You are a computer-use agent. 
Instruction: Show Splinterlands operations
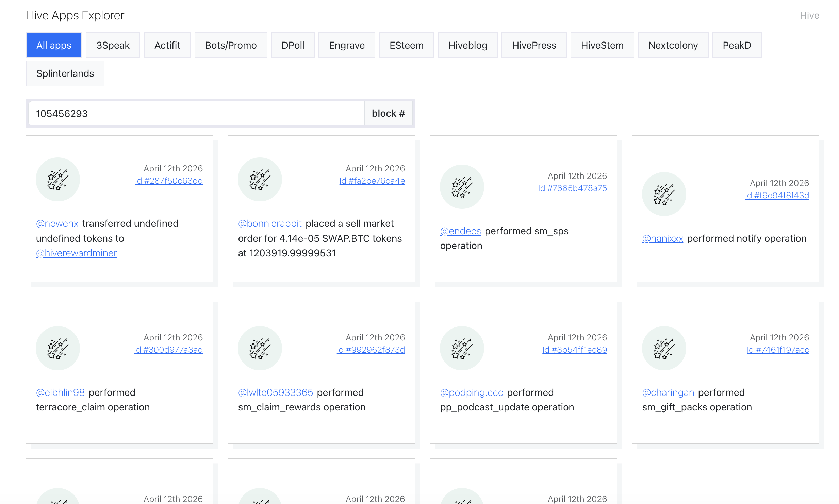tap(65, 73)
